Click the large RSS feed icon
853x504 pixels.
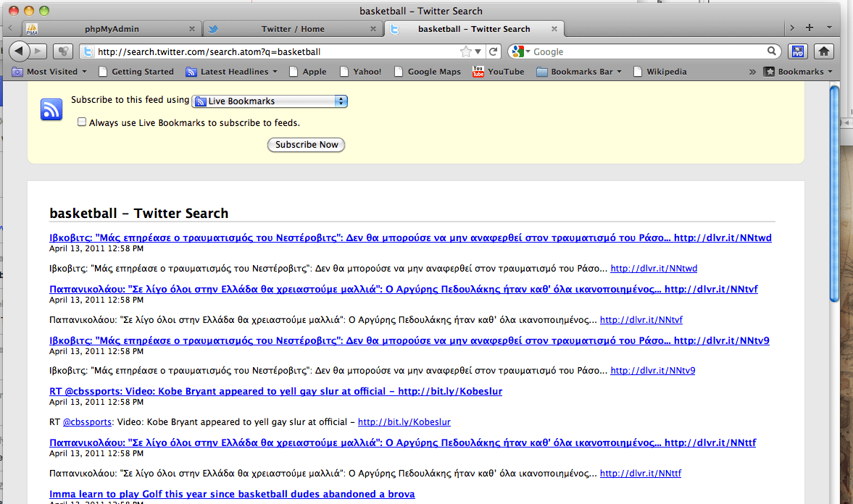point(51,109)
